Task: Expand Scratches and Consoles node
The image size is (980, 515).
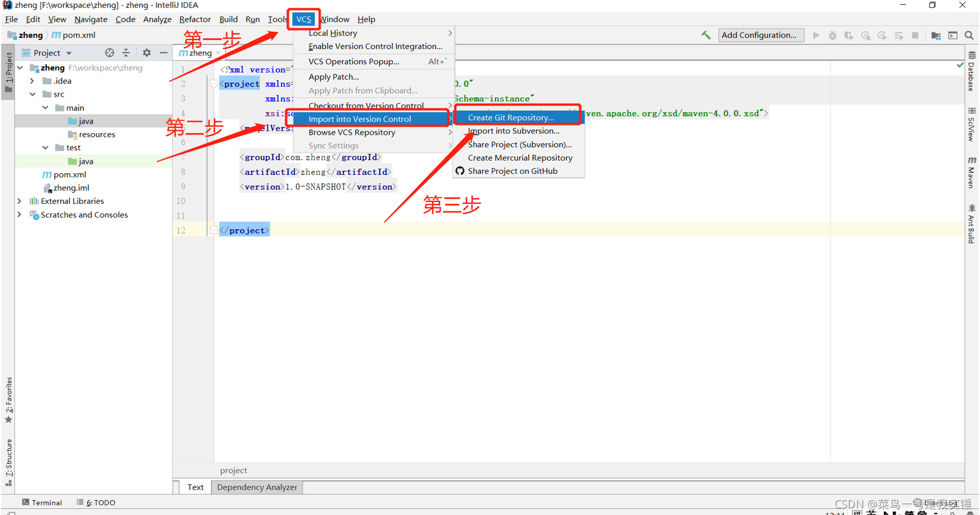Action: coord(19,214)
